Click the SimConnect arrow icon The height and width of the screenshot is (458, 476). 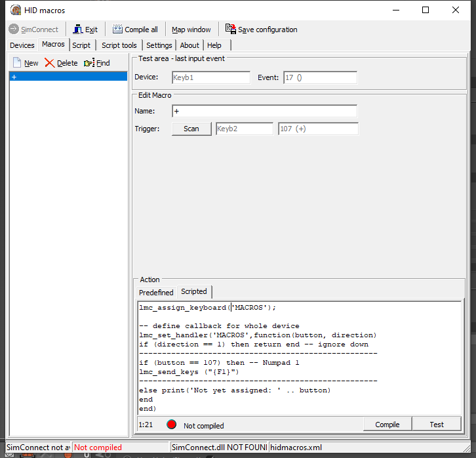(x=14, y=29)
